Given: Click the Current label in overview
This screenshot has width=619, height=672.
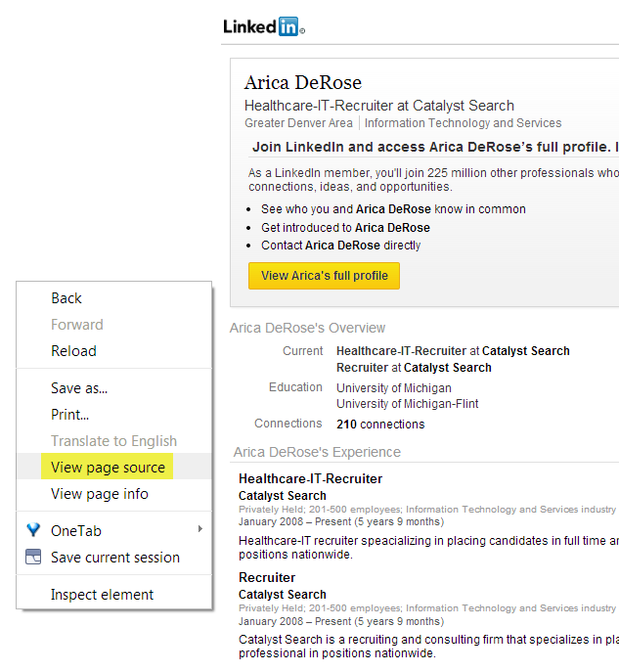Looking at the screenshot, I should [302, 351].
